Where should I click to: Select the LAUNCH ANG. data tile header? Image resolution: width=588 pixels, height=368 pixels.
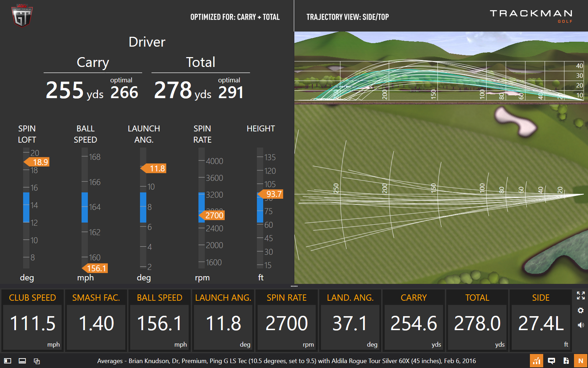pyautogui.click(x=223, y=298)
